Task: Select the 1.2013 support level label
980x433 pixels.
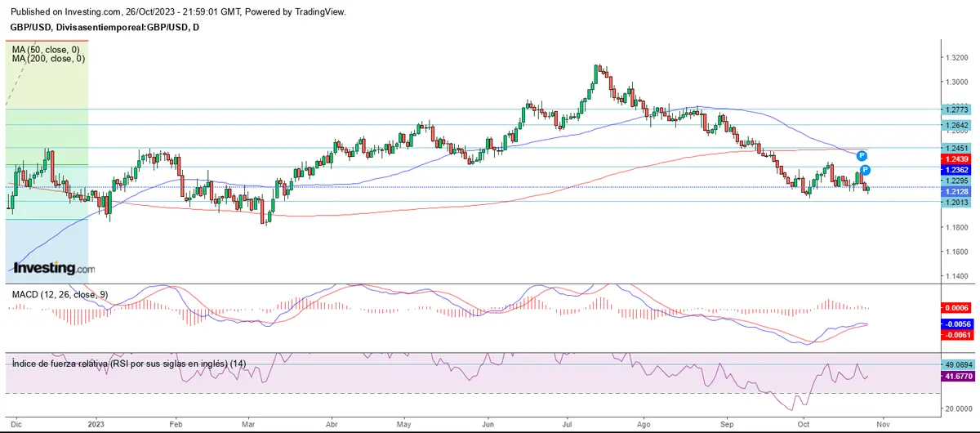Action: (955, 202)
